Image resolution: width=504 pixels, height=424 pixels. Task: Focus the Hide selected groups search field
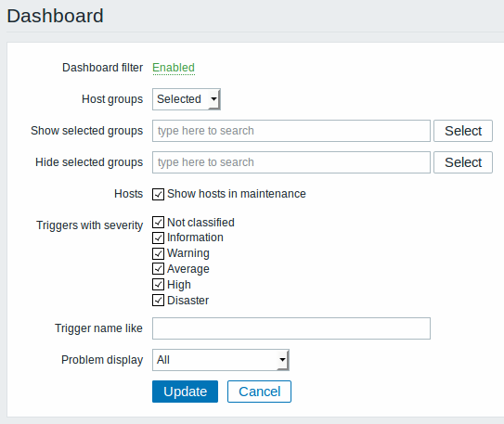coord(291,162)
